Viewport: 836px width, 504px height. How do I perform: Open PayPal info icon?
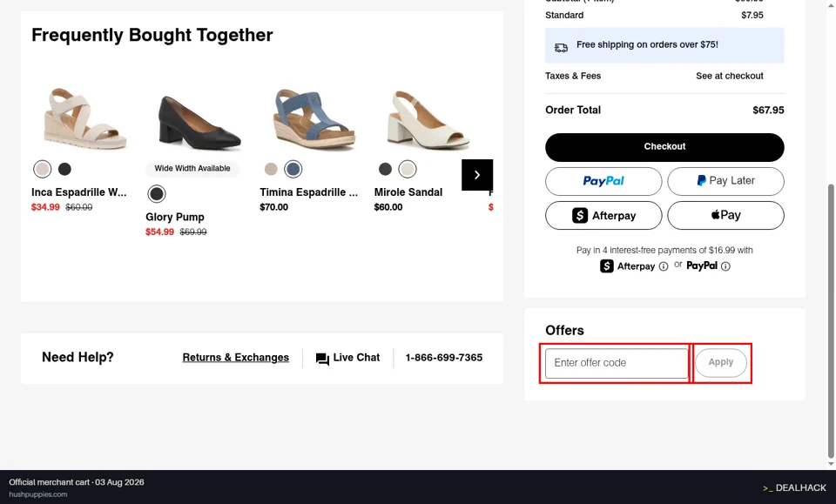coord(725,266)
